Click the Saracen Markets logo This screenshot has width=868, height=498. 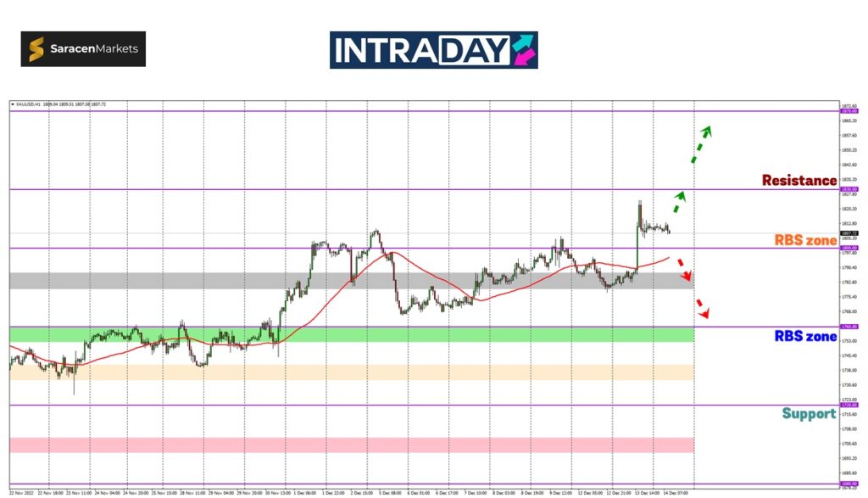click(x=83, y=49)
